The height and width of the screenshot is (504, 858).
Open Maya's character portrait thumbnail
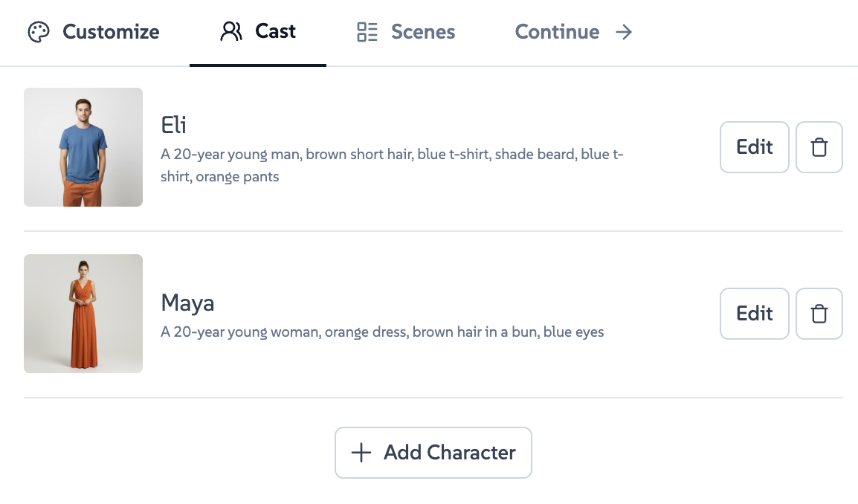pos(83,314)
